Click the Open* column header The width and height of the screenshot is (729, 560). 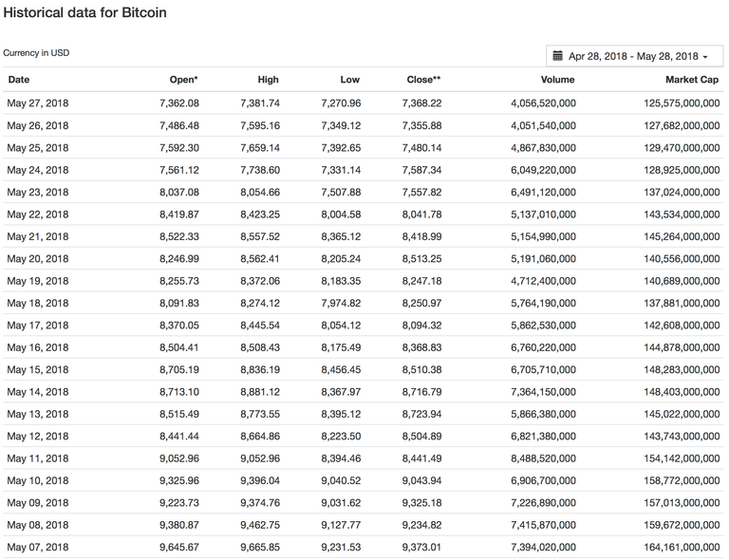click(183, 80)
